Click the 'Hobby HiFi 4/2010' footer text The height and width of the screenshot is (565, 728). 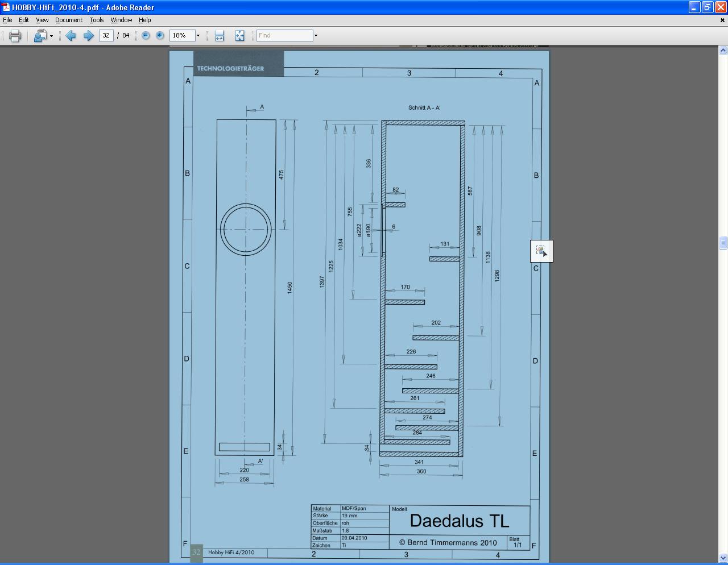pyautogui.click(x=231, y=552)
